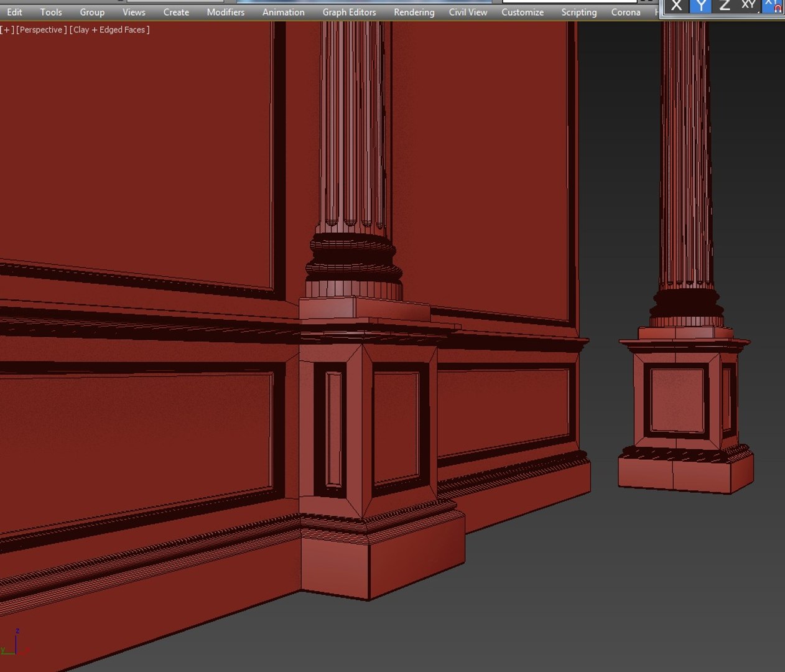Open the Group menu

92,12
